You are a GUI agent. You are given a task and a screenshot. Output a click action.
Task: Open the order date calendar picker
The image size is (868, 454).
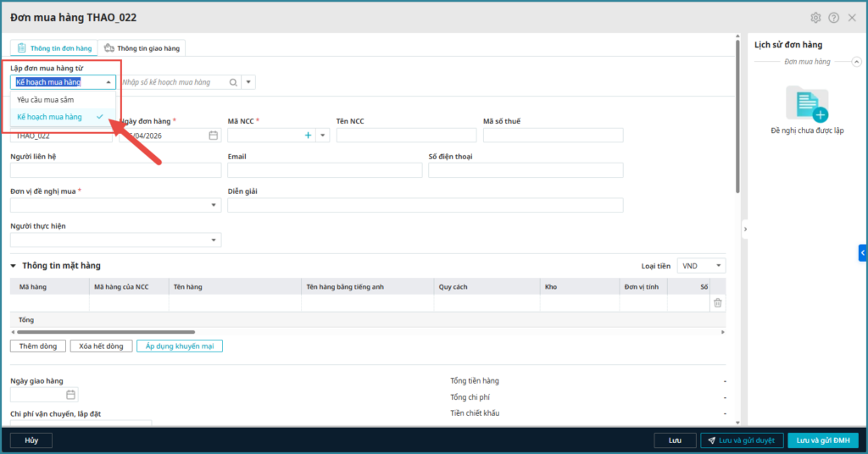[214, 136]
